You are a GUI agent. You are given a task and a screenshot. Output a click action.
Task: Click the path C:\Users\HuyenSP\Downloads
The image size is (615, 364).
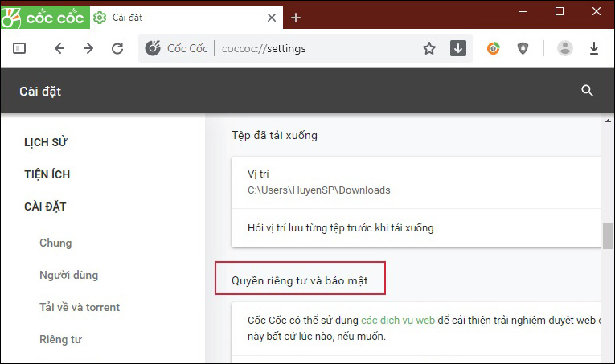click(319, 190)
